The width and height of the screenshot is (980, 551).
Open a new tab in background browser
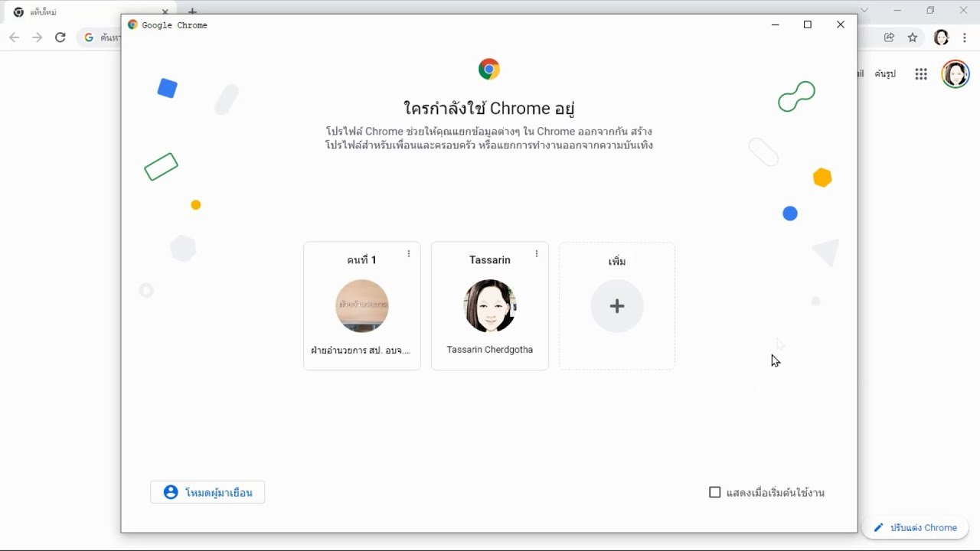(x=192, y=12)
